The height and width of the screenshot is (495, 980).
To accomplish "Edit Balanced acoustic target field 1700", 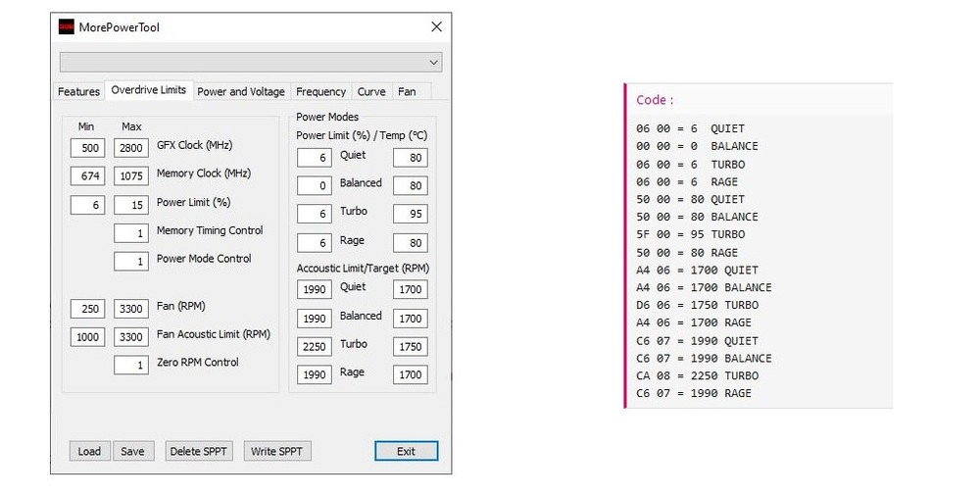I will (411, 319).
